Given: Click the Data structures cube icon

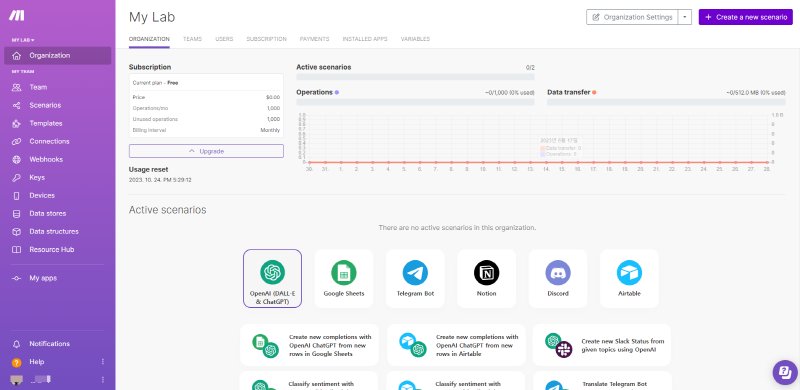Looking at the screenshot, I should [17, 232].
